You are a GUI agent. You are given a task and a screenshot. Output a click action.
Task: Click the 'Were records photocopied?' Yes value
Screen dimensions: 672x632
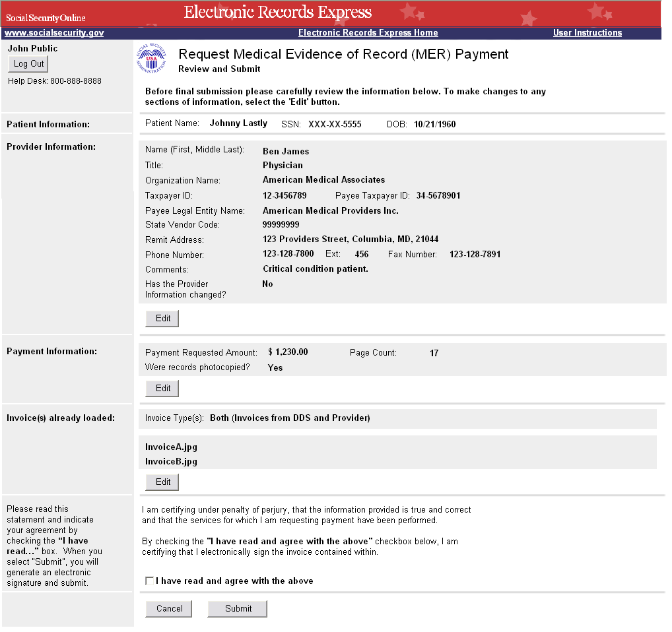tap(275, 368)
